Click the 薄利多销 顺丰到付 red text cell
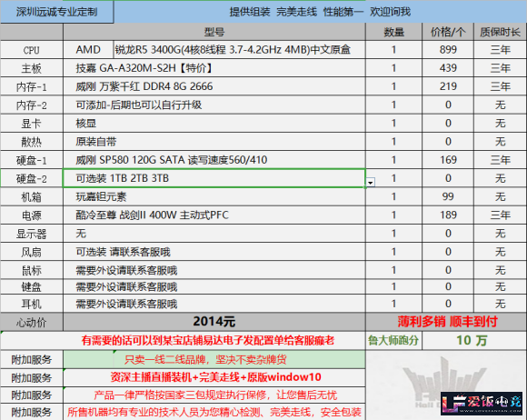 (x=446, y=322)
